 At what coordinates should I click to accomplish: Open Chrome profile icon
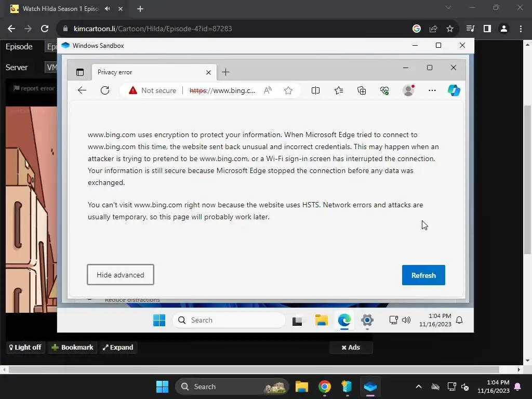(x=504, y=29)
